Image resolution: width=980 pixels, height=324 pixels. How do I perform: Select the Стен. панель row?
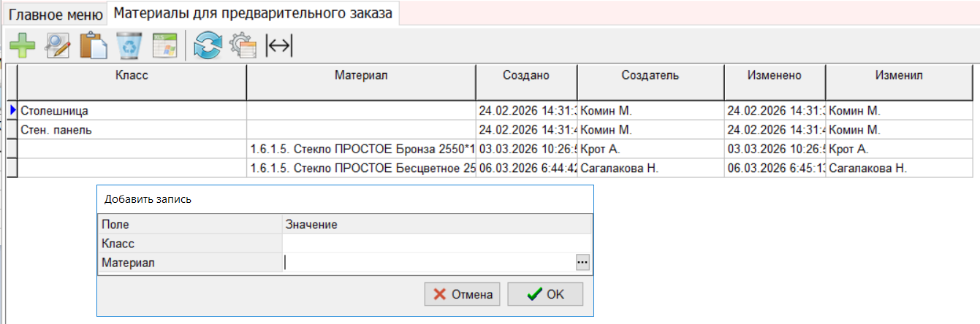(x=132, y=130)
